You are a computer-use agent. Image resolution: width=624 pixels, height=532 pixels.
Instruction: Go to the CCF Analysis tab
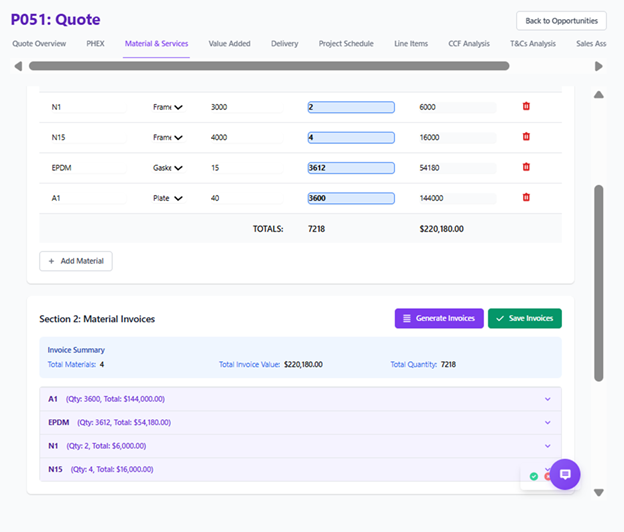point(469,44)
